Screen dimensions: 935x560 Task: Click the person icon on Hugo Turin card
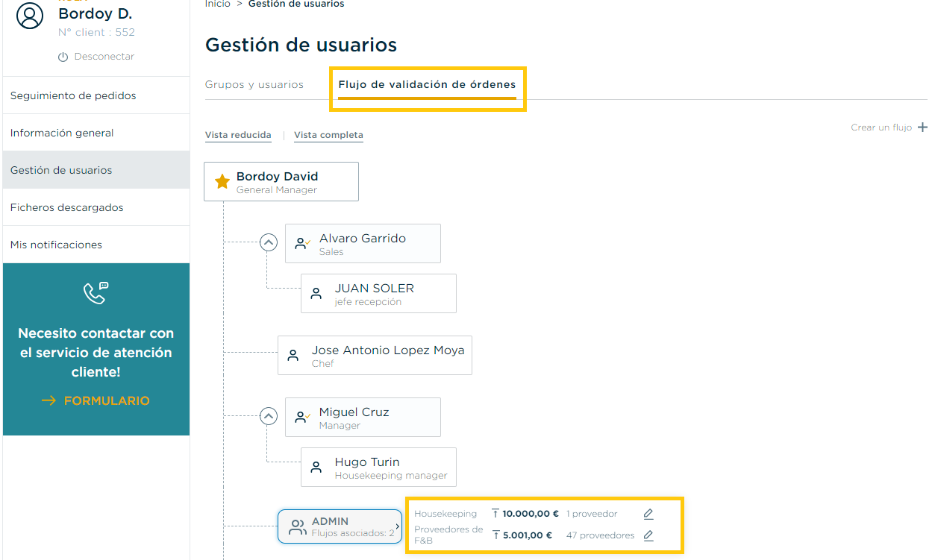[x=316, y=468]
